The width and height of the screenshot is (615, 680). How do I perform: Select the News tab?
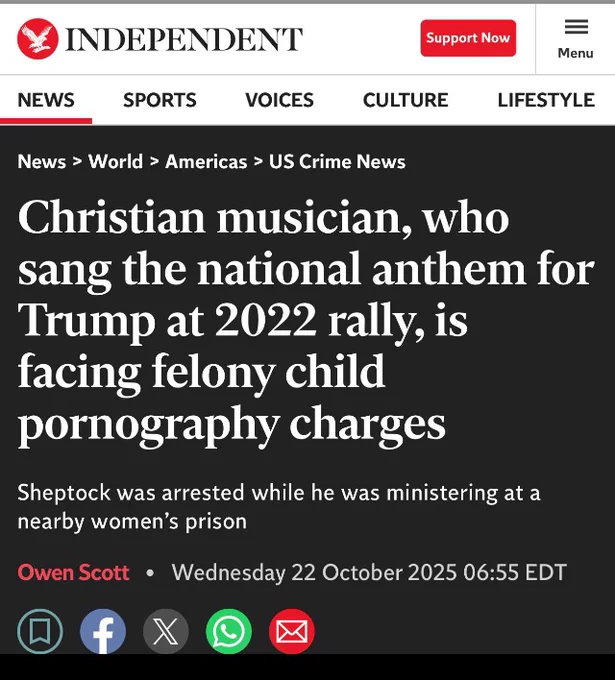tap(46, 100)
